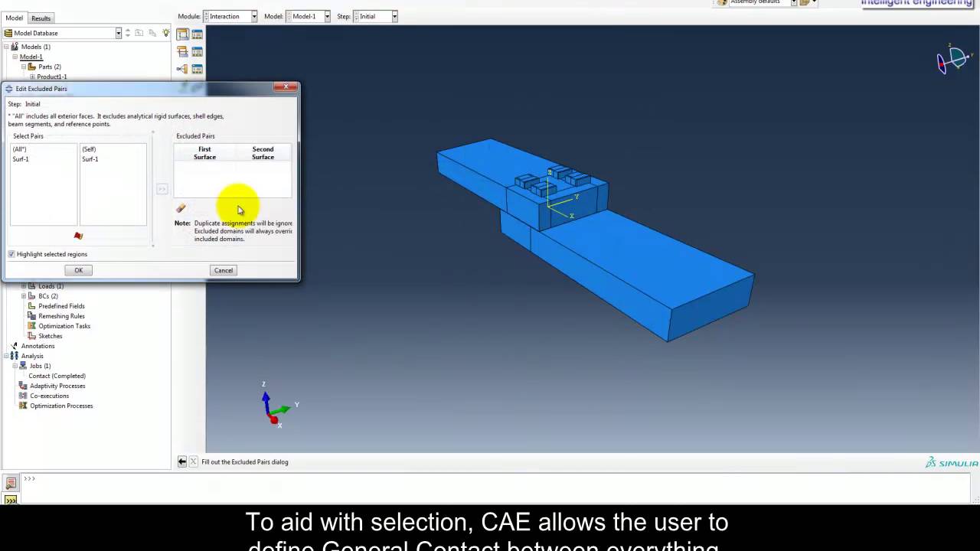Open the Assembly defaults dropdown
Viewport: 980px width, 551px height.
(x=793, y=3)
